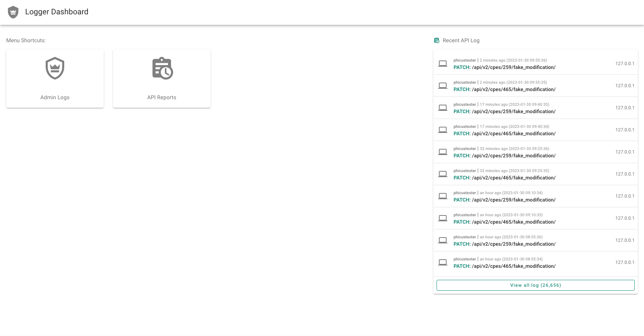Select PATCH cpes/259 path in 09:40:35 entry

tap(505, 112)
